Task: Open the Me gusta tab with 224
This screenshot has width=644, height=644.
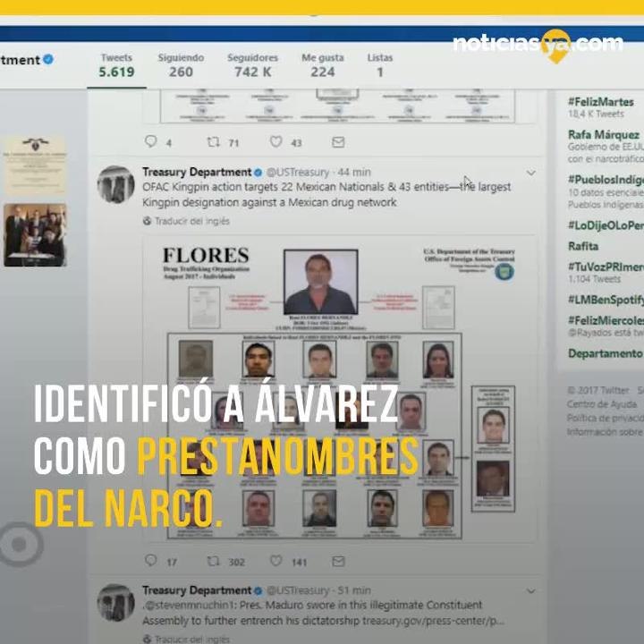Action: coord(322,65)
